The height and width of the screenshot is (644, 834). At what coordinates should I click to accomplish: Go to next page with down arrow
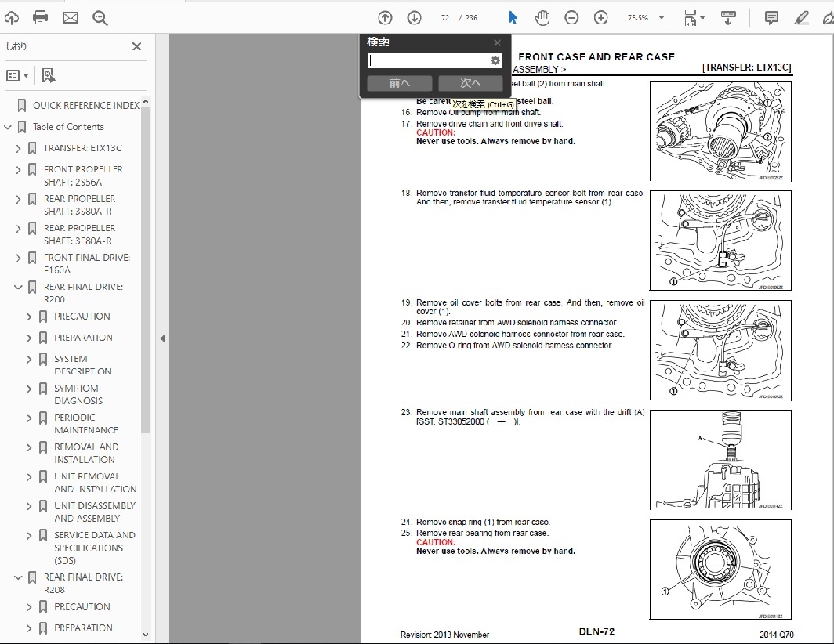tap(414, 17)
